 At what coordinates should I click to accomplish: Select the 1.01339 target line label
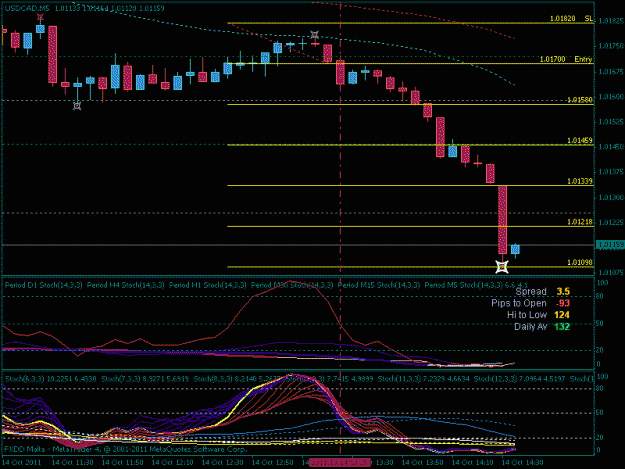coord(580,181)
